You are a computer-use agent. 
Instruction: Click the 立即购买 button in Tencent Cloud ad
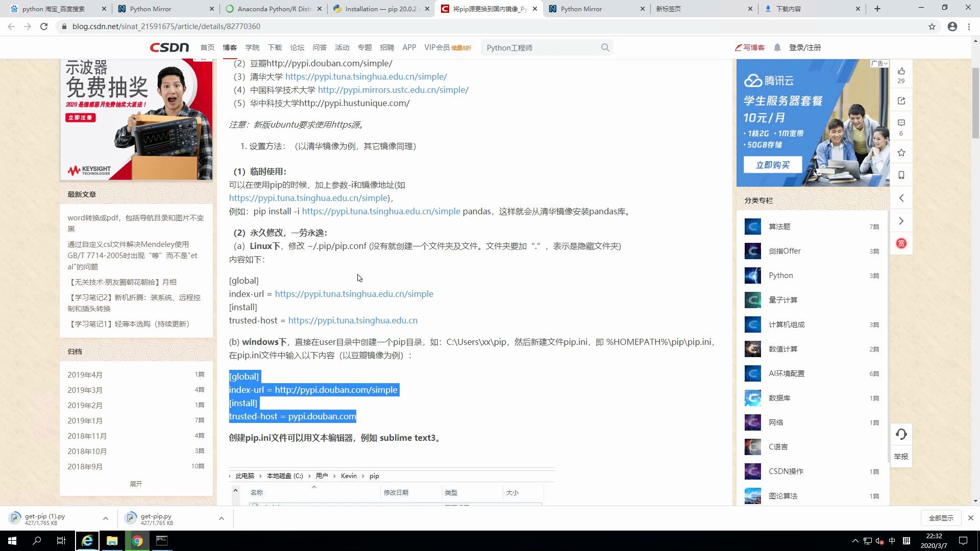click(x=773, y=164)
